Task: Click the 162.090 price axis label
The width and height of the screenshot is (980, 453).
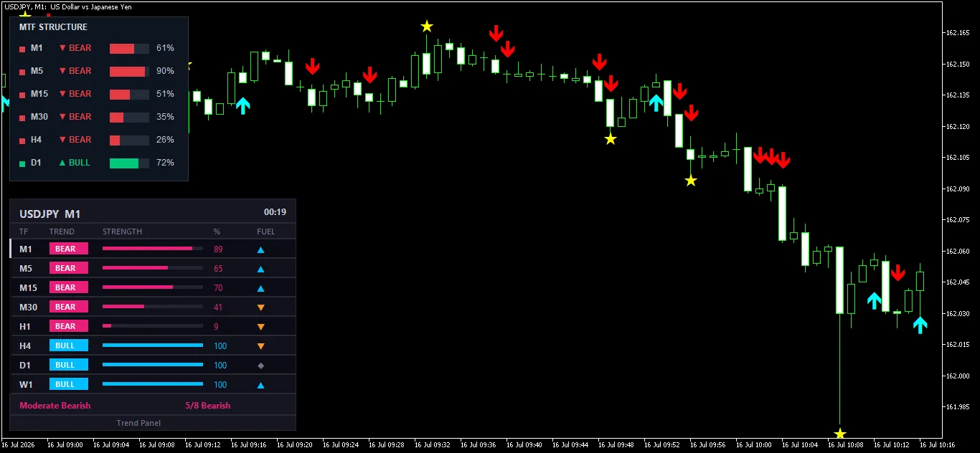Action: (958, 189)
